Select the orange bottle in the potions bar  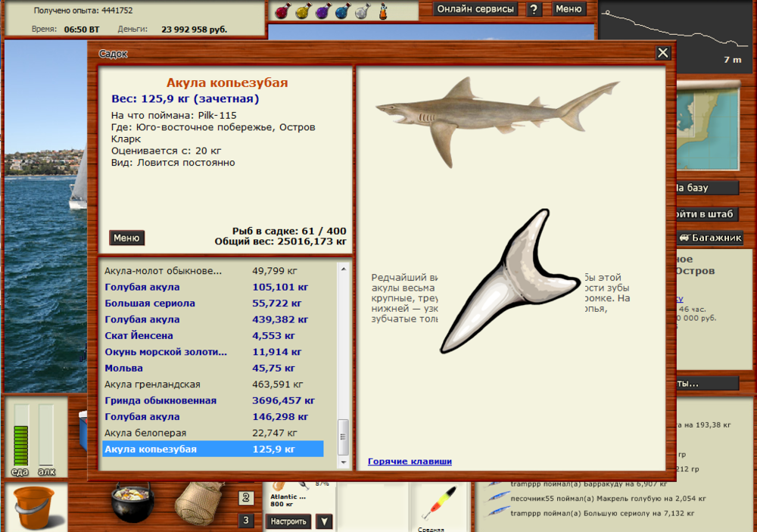[x=382, y=11]
